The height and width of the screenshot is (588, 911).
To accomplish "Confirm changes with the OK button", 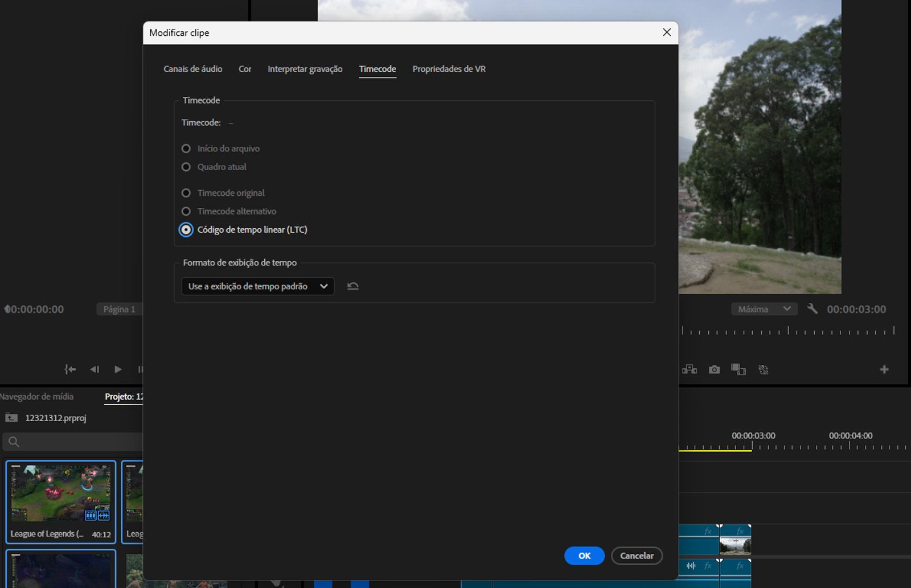I will click(x=584, y=556).
